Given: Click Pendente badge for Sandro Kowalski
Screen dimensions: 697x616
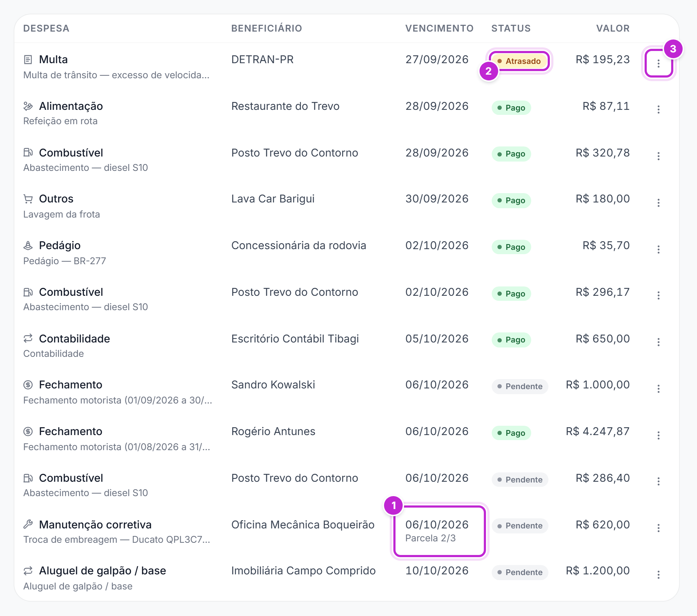Looking at the screenshot, I should 520,386.
